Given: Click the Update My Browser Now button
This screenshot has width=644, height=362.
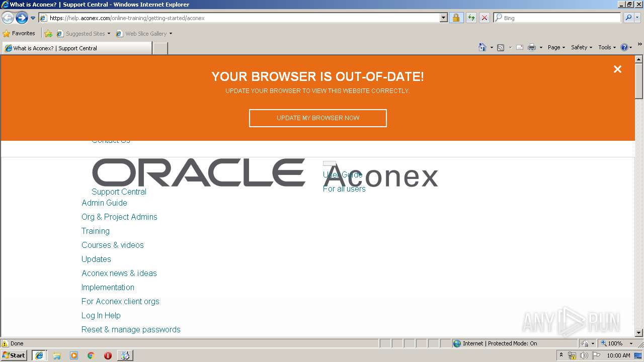Looking at the screenshot, I should (x=318, y=118).
